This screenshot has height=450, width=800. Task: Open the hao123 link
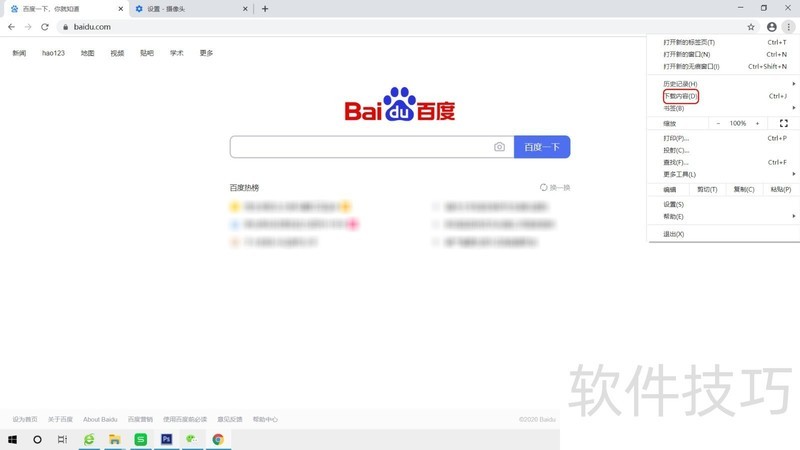tap(53, 53)
